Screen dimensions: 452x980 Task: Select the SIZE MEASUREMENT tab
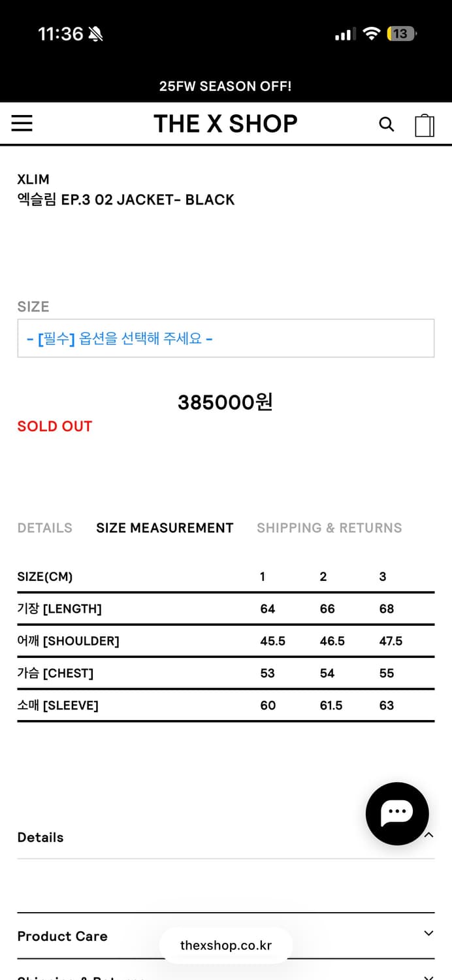tap(165, 528)
